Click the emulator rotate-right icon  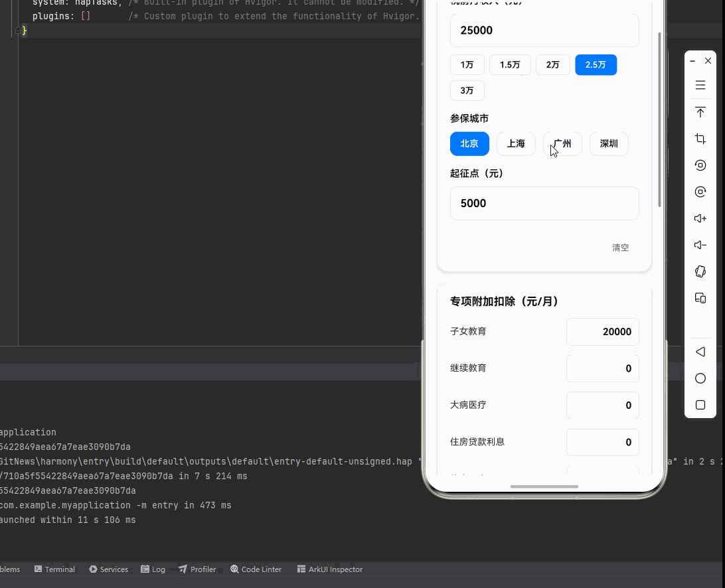(x=700, y=192)
